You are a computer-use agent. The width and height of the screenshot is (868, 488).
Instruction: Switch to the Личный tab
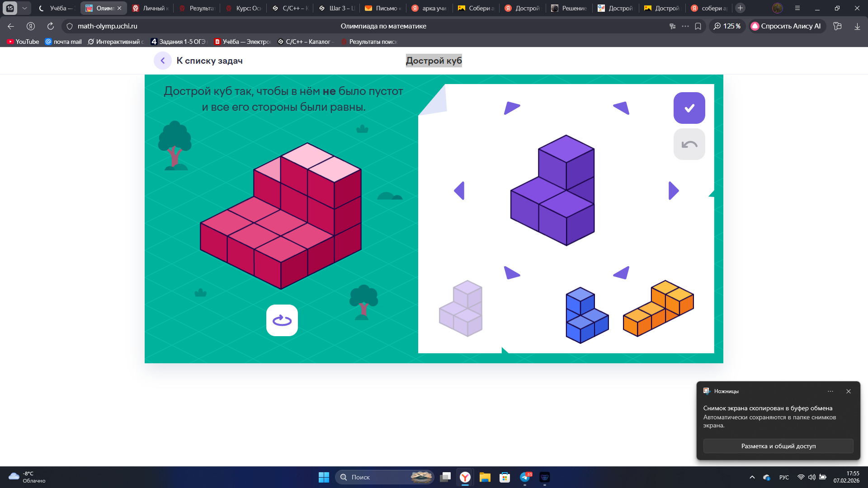[x=151, y=8]
